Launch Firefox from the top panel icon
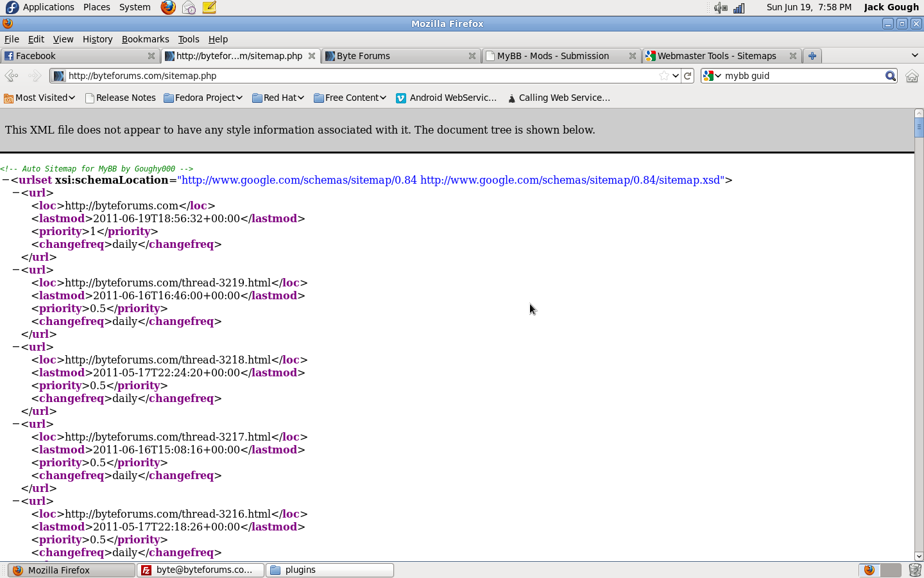Screen dimensions: 924x578 (x=168, y=8)
